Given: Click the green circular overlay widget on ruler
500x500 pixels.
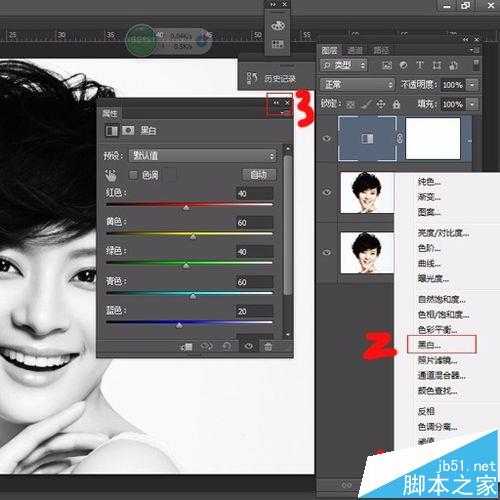Looking at the screenshot, I should (x=141, y=40).
